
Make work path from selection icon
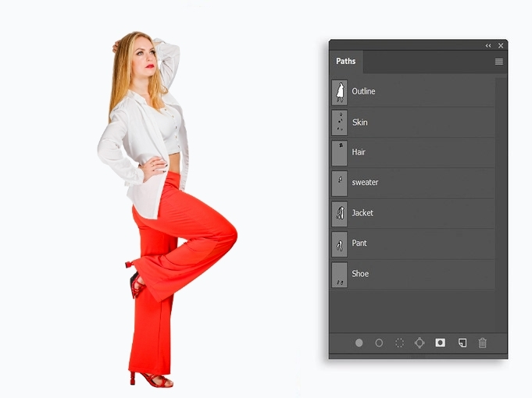click(x=420, y=343)
